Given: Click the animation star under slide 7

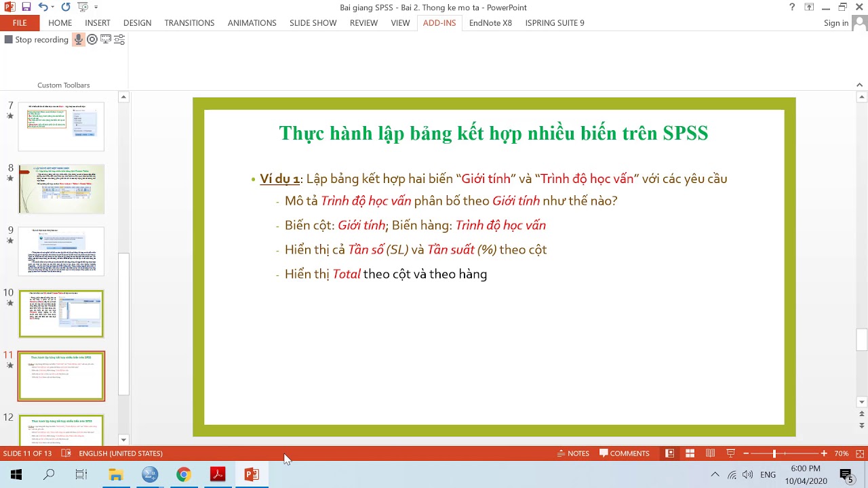Looking at the screenshot, I should click(x=10, y=116).
